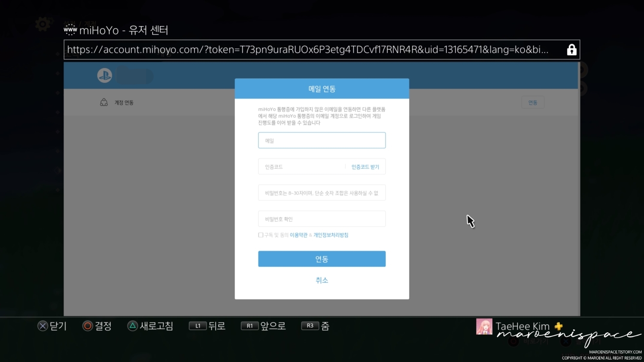
Task: Open the 개인정보처리방침 privacy policy link
Action: pos(330,235)
